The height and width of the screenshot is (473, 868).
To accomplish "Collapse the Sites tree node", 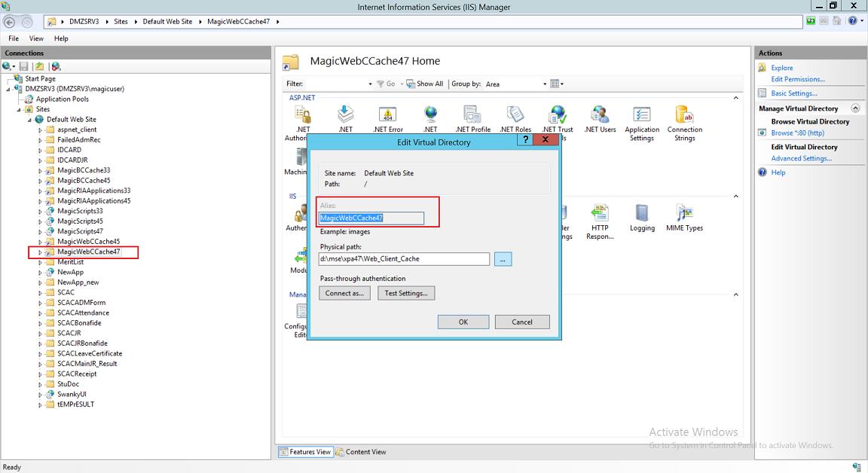I will pos(19,109).
